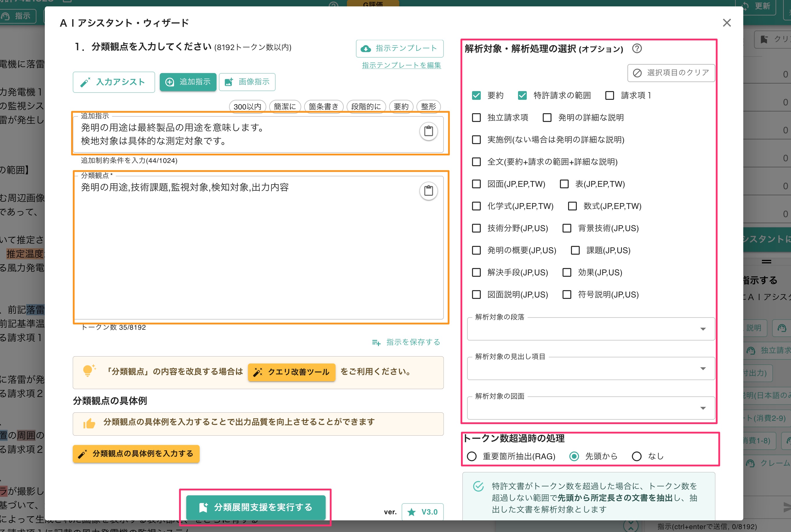
Task: Check 図面(JP,EP,TW) checkbox
Action: (476, 184)
